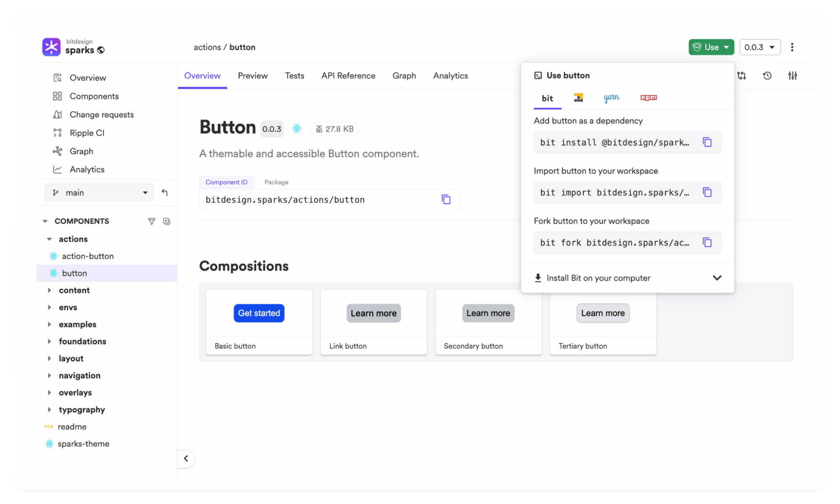This screenshot has height=504, width=840.
Task: Click the Basic button composition label
Action: tap(235, 346)
